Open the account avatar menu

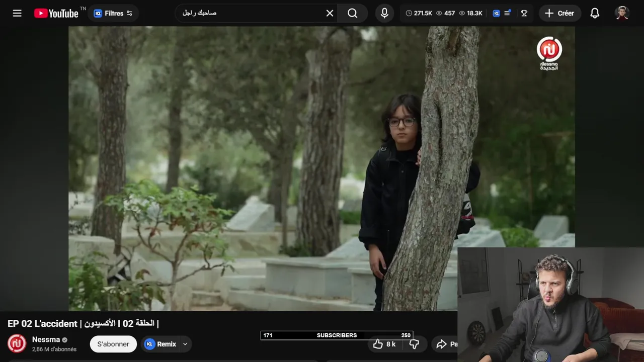click(622, 13)
